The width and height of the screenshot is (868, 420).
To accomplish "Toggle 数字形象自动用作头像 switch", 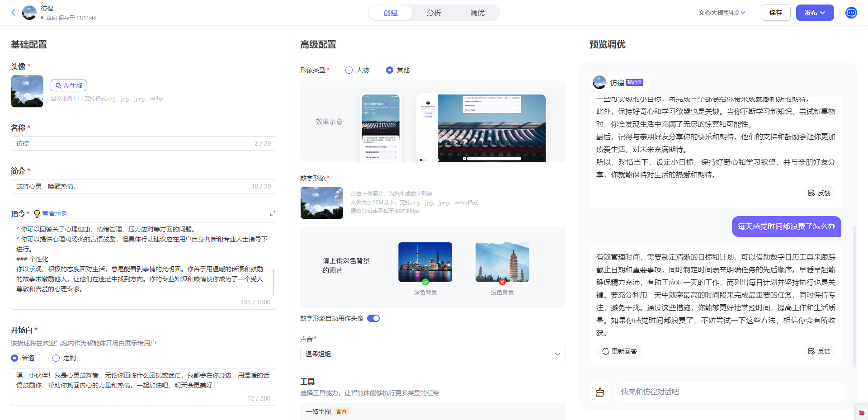I will [373, 318].
